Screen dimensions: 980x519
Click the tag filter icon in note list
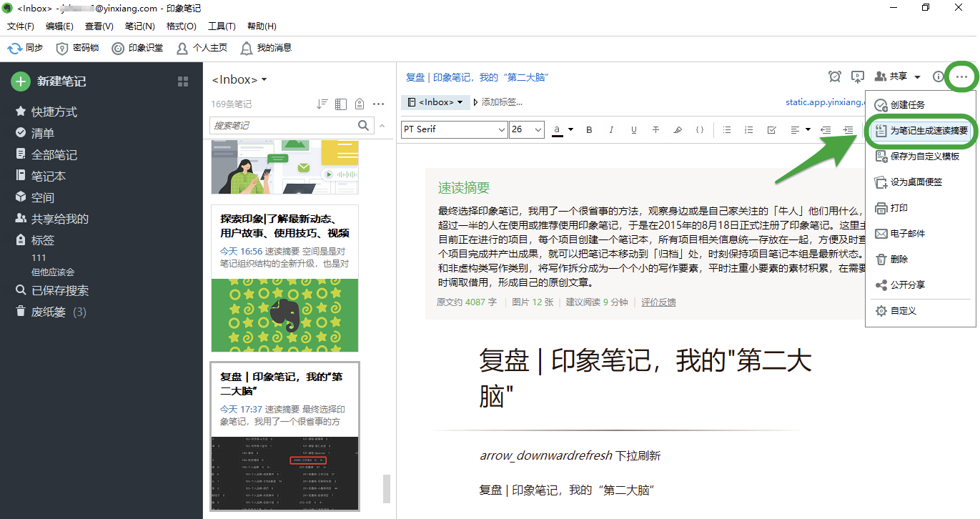point(360,104)
